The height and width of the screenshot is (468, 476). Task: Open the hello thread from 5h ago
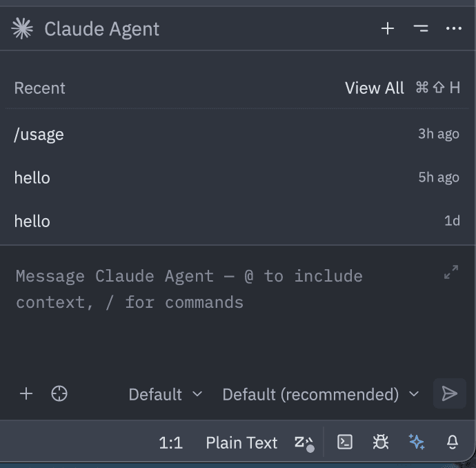pyautogui.click(x=32, y=177)
